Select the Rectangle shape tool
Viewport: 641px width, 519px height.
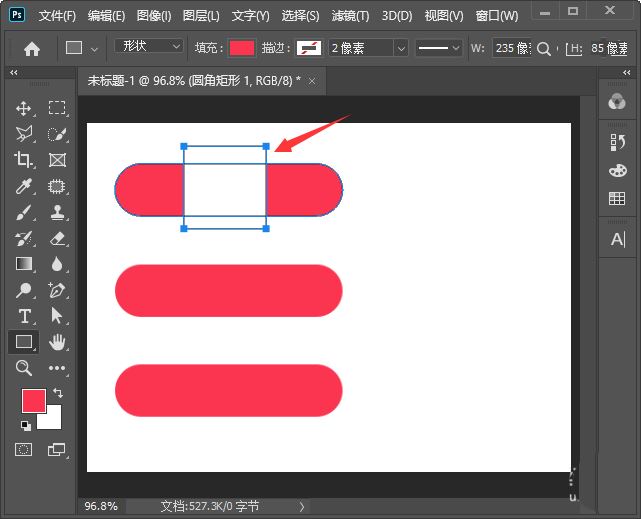coord(24,342)
